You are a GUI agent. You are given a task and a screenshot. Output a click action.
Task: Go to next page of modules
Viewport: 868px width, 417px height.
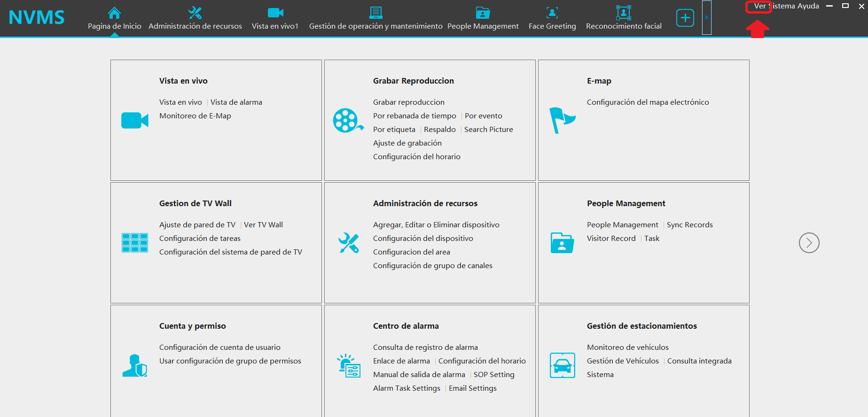809,243
